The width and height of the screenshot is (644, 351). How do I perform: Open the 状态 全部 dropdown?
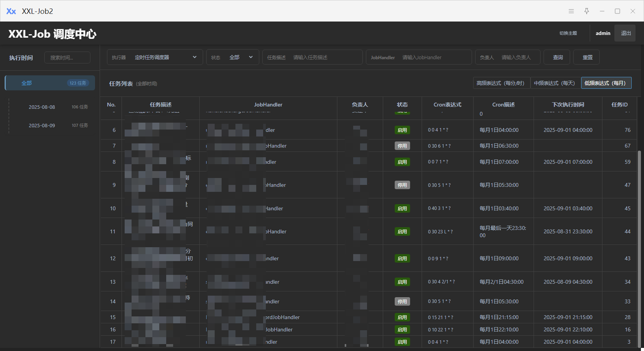click(x=233, y=57)
